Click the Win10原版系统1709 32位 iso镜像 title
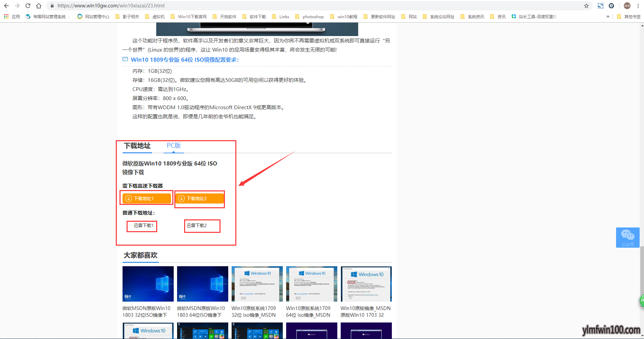 click(254, 312)
